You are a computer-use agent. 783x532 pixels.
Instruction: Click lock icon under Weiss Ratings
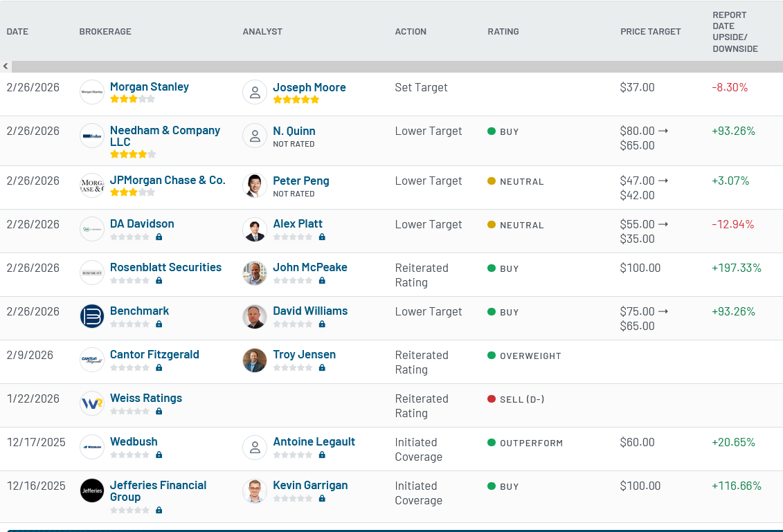159,411
